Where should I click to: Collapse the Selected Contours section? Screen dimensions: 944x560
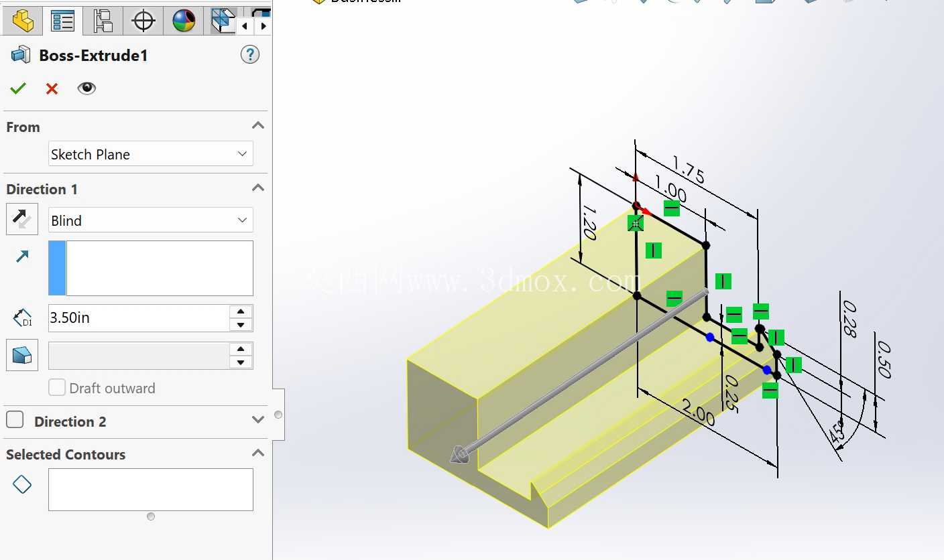tap(258, 453)
